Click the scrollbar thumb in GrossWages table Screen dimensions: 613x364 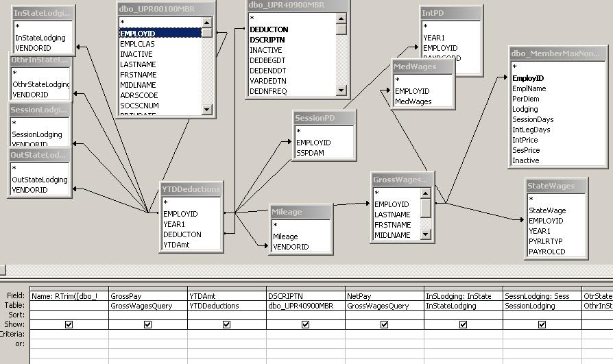coord(426,208)
